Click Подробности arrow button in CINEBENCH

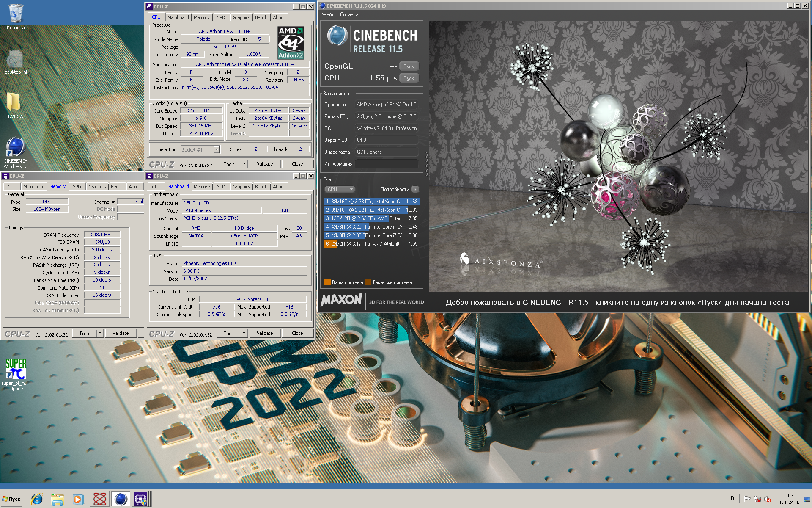(x=415, y=189)
